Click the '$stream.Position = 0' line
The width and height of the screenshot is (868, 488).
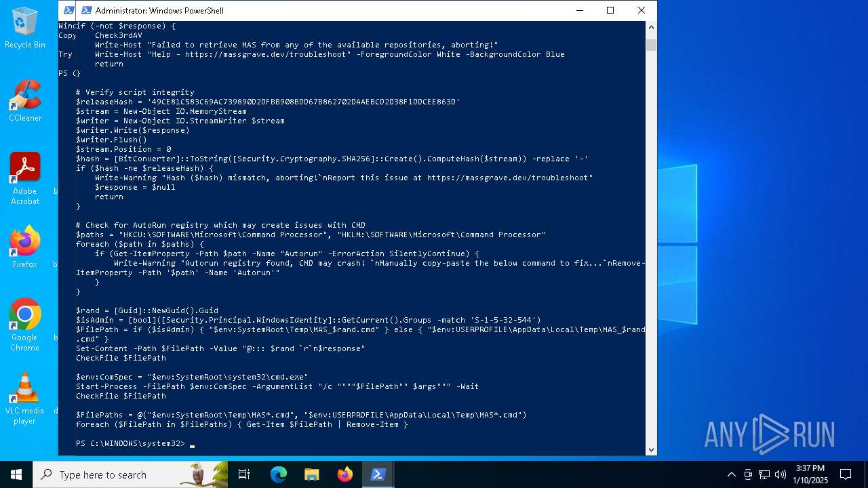123,149
